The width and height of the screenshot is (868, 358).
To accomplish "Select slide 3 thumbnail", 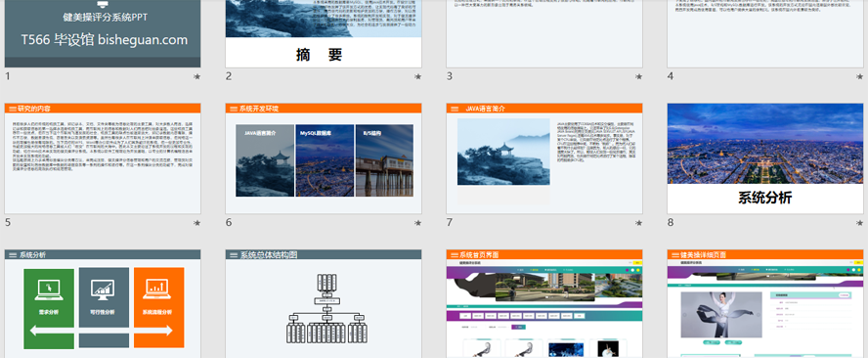I will tap(544, 34).
